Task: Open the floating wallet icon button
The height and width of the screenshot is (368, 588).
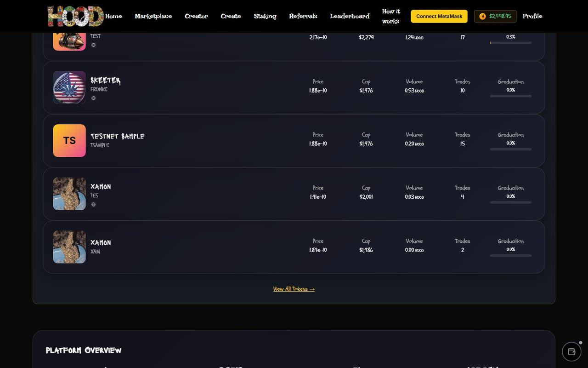Action: point(572,351)
